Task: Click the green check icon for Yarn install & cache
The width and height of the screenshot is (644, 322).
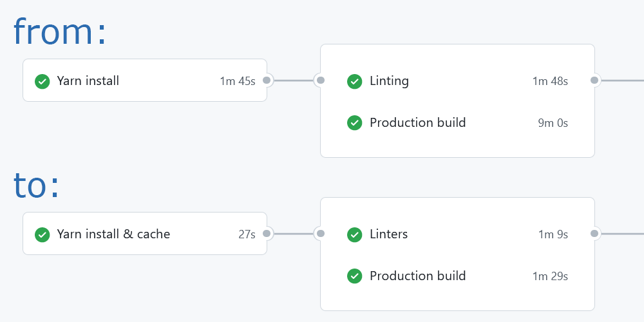Action: pos(43,234)
